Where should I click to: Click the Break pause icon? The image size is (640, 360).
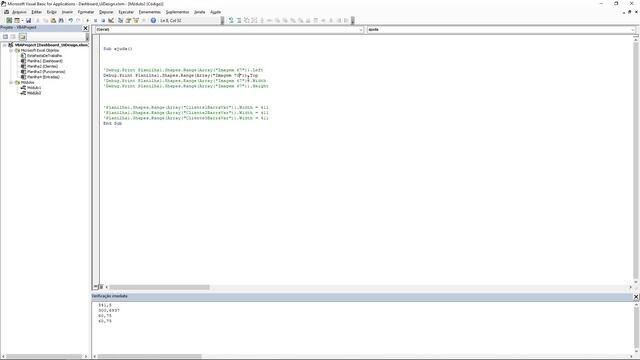96,20
